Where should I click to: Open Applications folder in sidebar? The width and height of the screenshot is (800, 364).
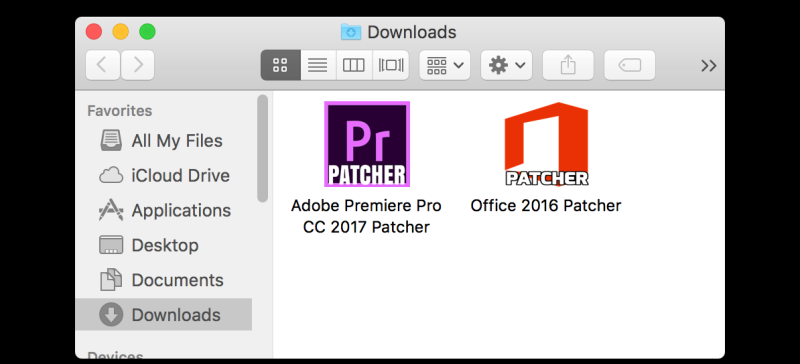pyautogui.click(x=163, y=210)
